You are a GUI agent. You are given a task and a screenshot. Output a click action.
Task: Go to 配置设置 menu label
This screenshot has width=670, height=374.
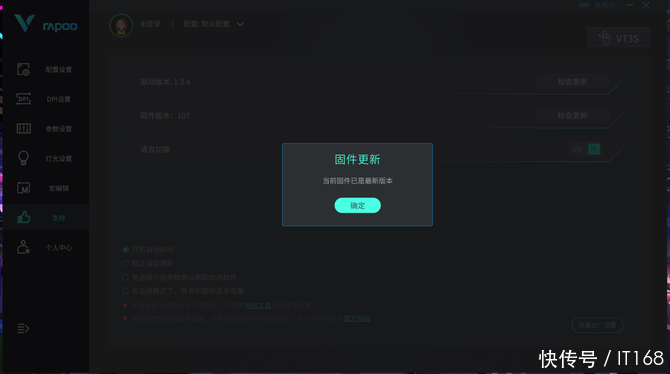click(x=59, y=69)
